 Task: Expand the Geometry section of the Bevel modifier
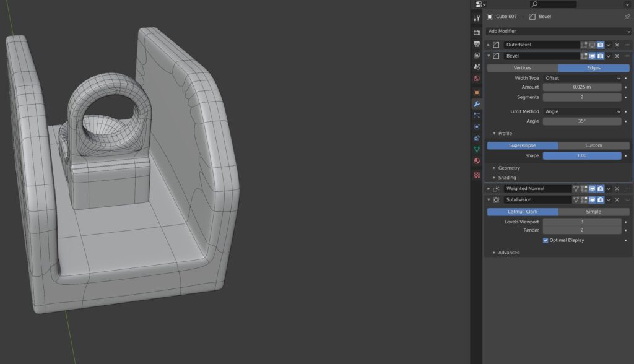pyautogui.click(x=508, y=167)
